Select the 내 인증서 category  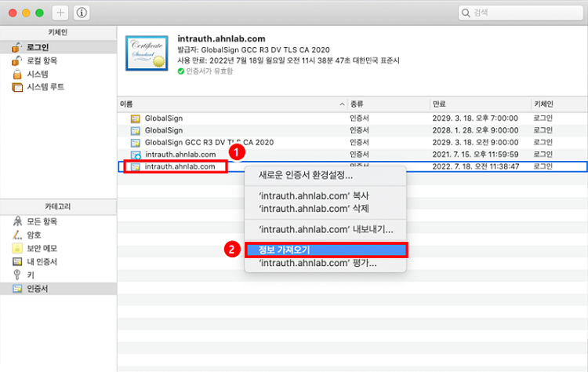(x=58, y=261)
